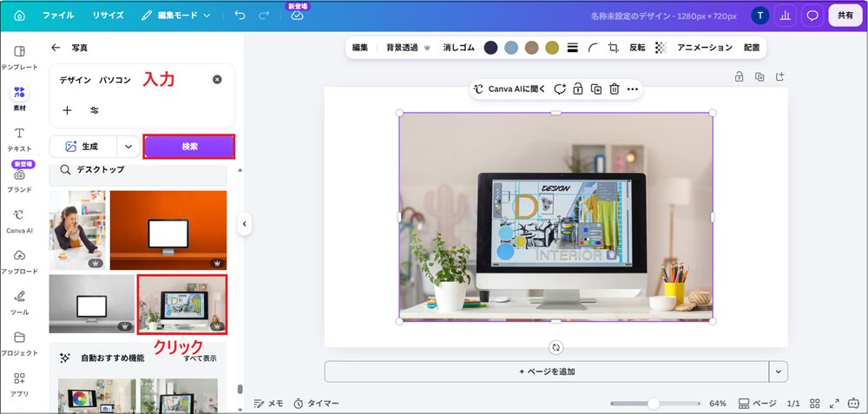Open the ブランド sidebar tab
The width and height of the screenshot is (868, 414).
coord(19,181)
